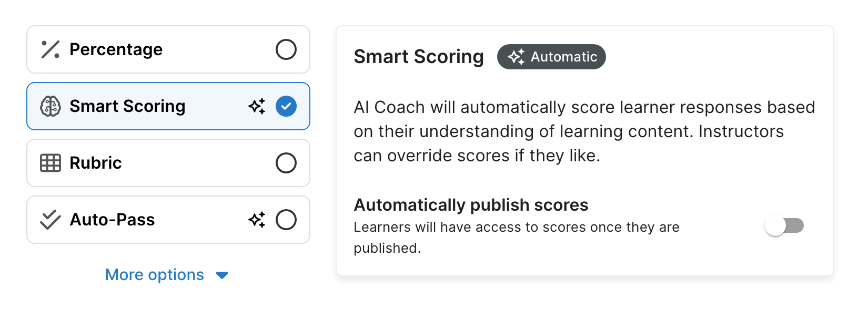The width and height of the screenshot is (868, 330).
Task: Click the brain icon for Smart Scoring
Action: click(x=51, y=106)
